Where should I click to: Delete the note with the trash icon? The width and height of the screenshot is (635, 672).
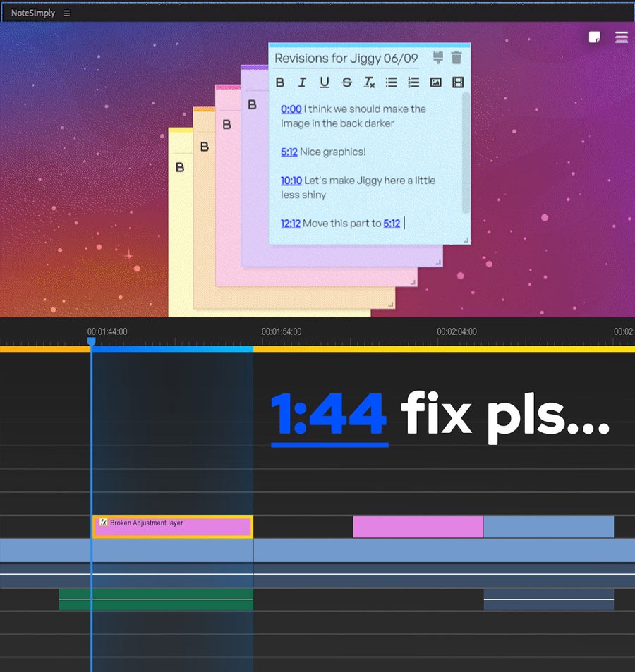pyautogui.click(x=456, y=58)
